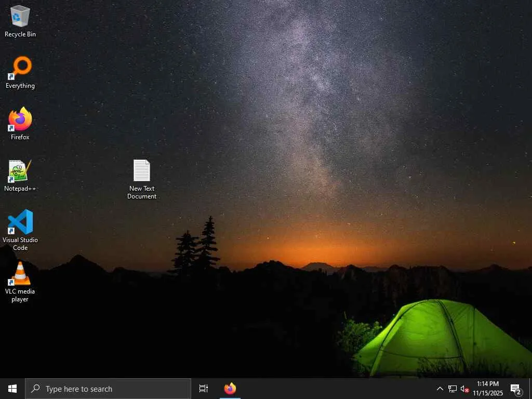
Task: Switch to Firefox in the taskbar
Action: click(230, 389)
